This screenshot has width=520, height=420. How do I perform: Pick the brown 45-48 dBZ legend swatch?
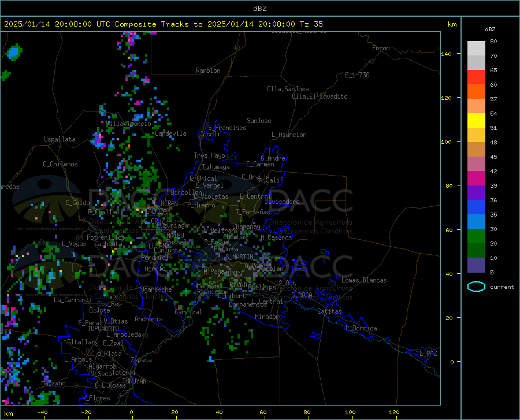(476, 150)
